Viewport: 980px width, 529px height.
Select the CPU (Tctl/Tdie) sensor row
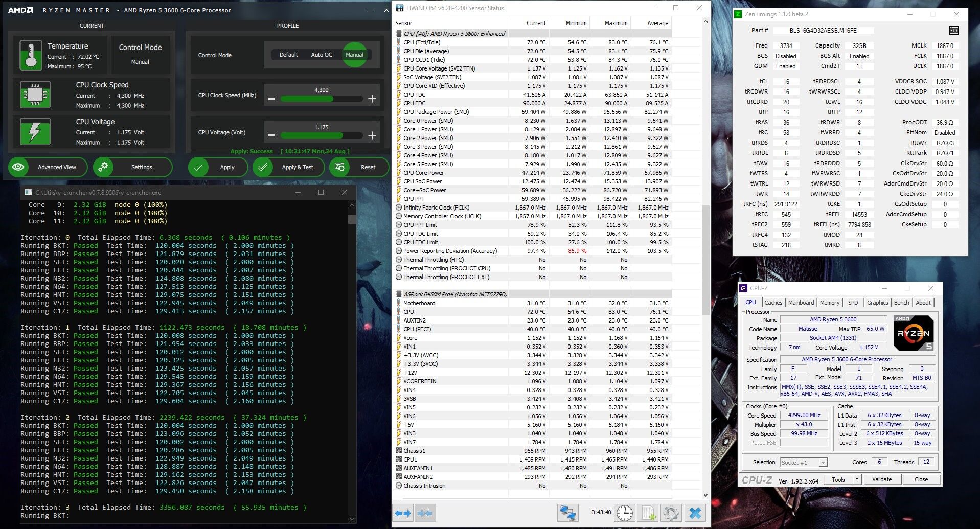[x=532, y=42]
